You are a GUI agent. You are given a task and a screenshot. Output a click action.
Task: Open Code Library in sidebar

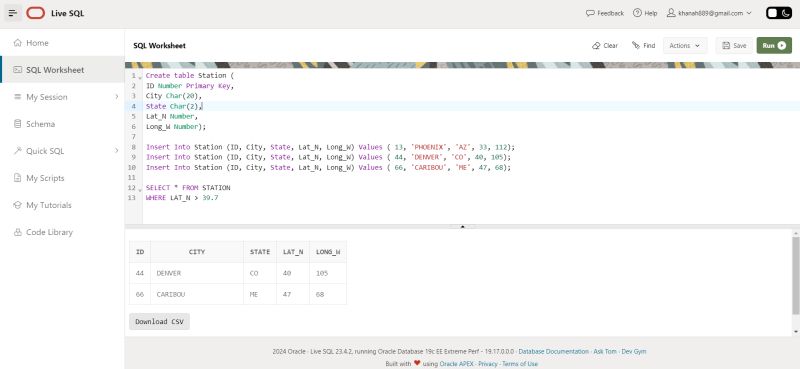62,232
